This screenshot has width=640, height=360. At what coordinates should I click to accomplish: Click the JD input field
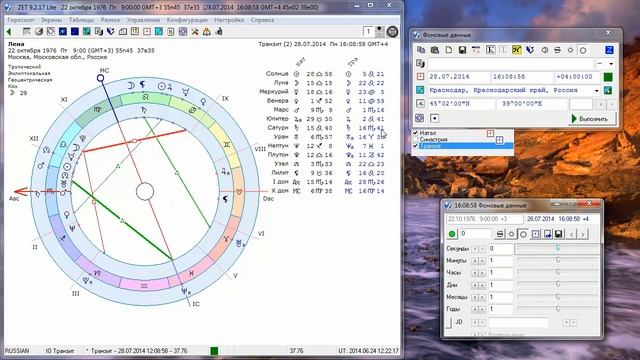click(x=518, y=323)
